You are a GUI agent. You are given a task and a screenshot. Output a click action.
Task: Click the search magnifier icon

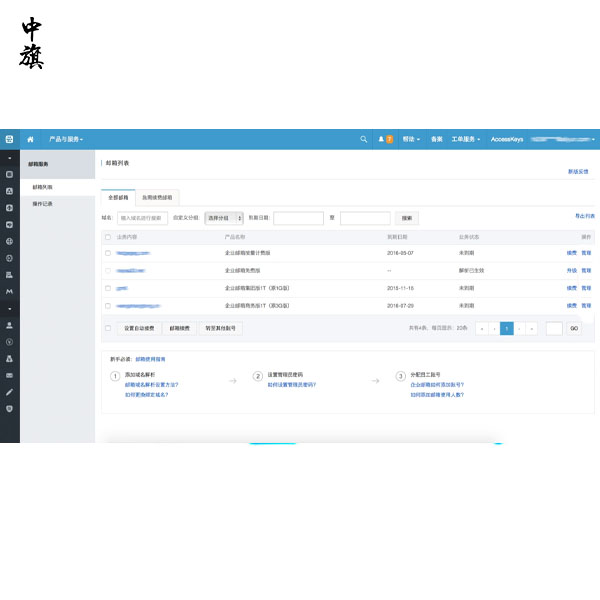(363, 139)
